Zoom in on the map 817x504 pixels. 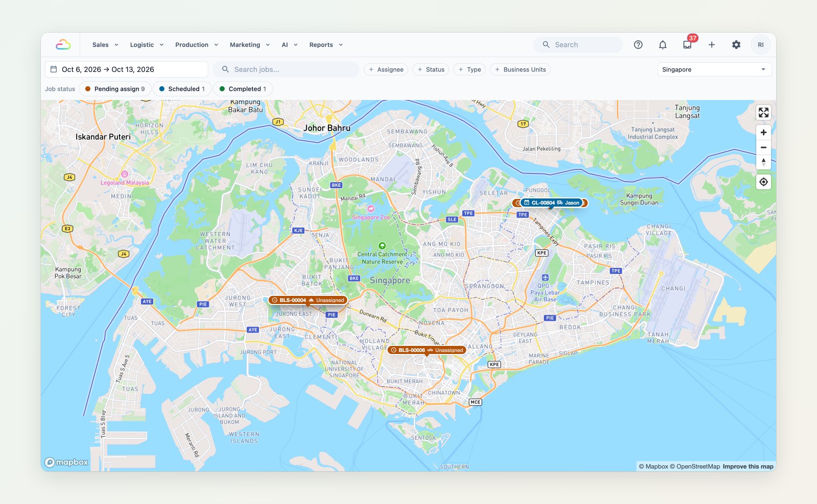pos(763,133)
